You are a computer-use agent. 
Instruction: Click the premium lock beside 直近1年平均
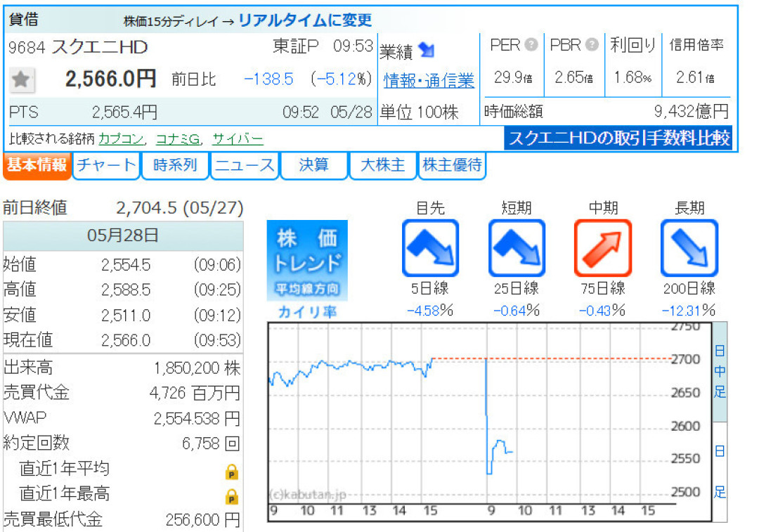pos(232,472)
